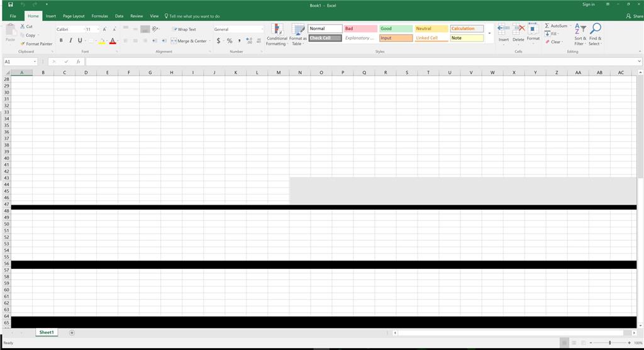The width and height of the screenshot is (644, 350).
Task: Switch to the Formulas tab
Action: [100, 16]
